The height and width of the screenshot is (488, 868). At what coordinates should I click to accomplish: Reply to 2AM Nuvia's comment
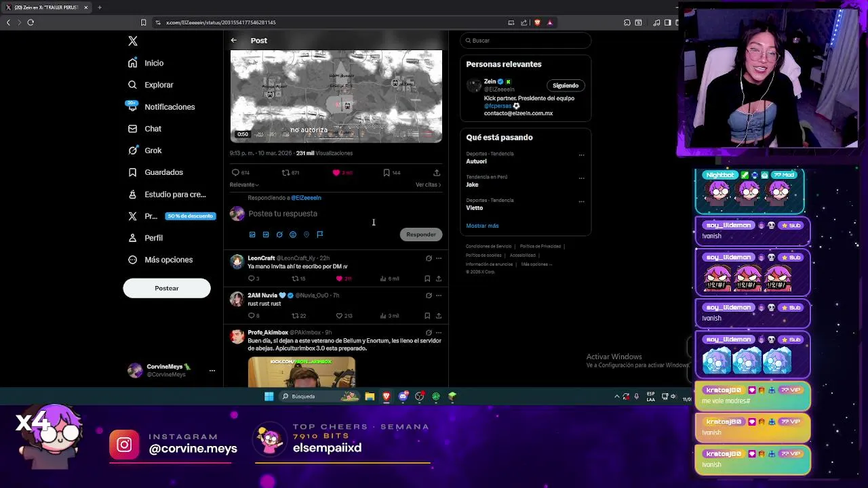point(253,316)
